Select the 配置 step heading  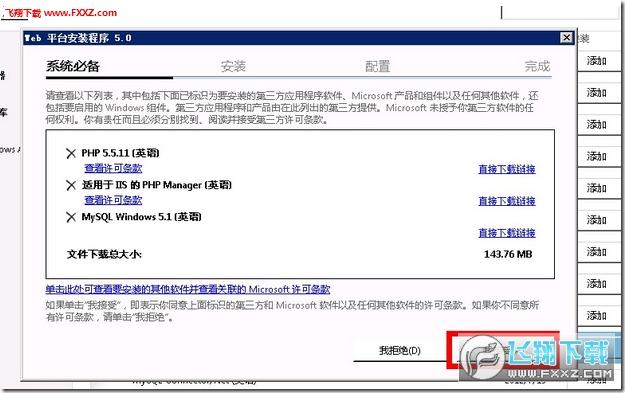click(377, 66)
